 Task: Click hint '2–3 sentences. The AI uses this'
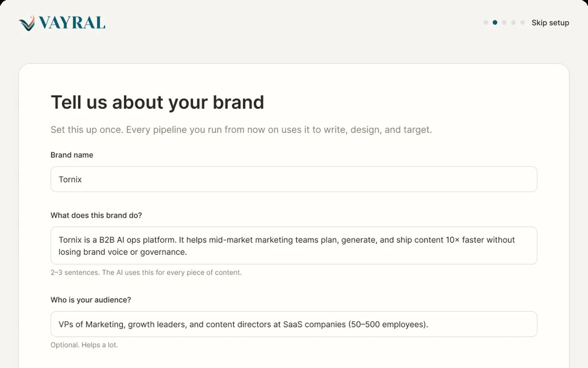pos(146,272)
